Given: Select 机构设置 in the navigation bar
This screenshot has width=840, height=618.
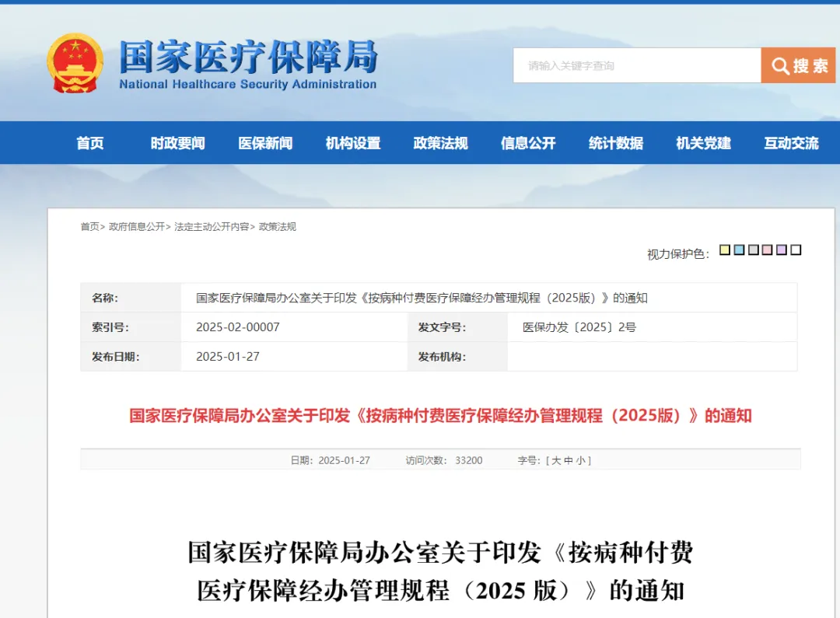Looking at the screenshot, I should coord(353,143).
